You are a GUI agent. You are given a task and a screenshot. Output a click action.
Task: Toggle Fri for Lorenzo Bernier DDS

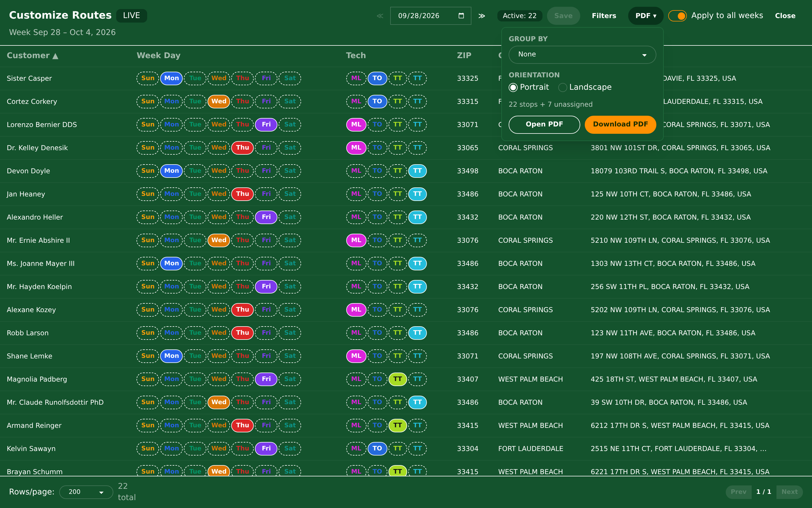266,125
